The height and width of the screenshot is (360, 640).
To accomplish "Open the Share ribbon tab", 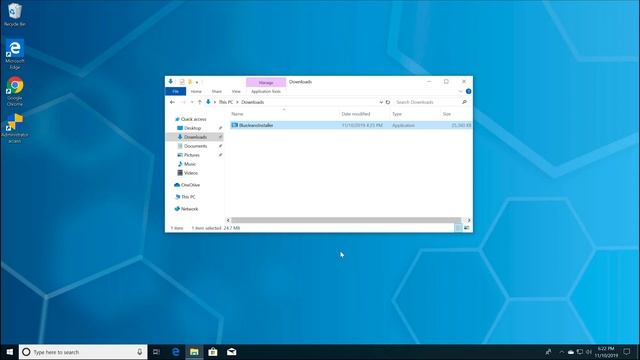I will [217, 91].
